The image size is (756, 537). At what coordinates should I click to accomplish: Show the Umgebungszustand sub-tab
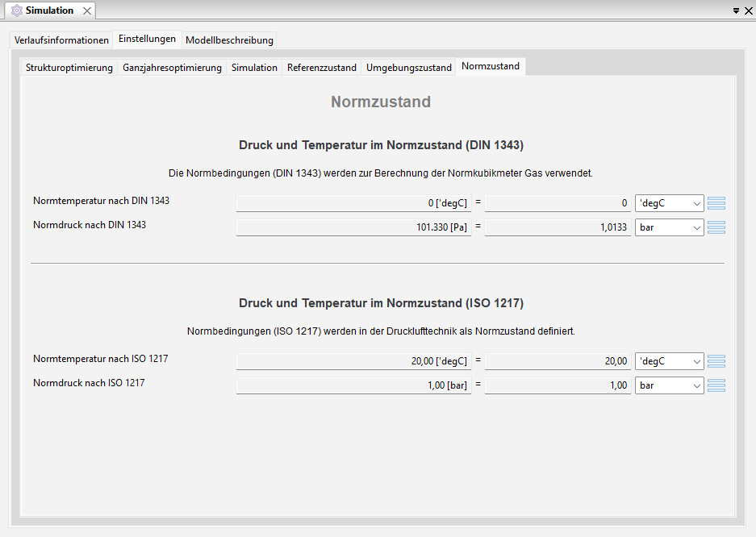tap(408, 68)
